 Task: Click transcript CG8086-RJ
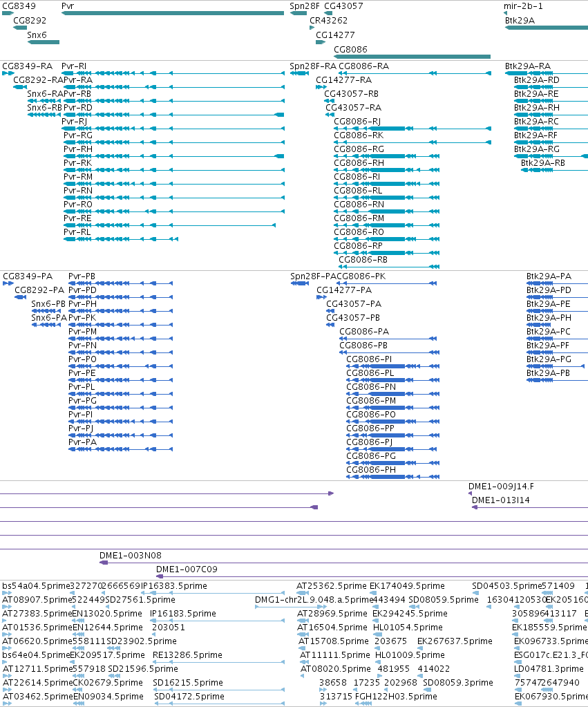(x=358, y=122)
